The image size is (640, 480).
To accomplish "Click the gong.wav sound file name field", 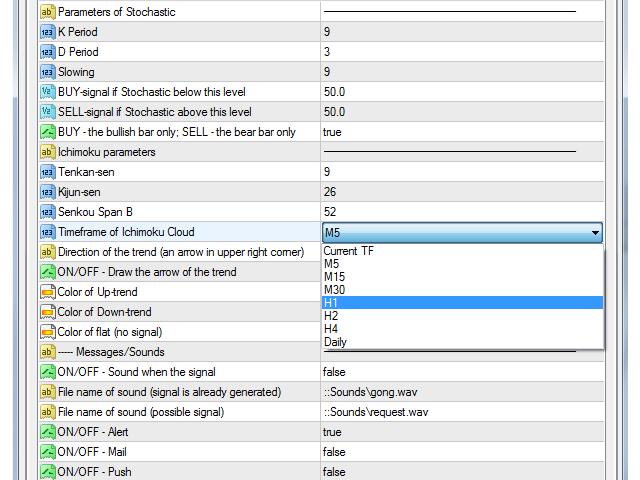I will [462, 392].
